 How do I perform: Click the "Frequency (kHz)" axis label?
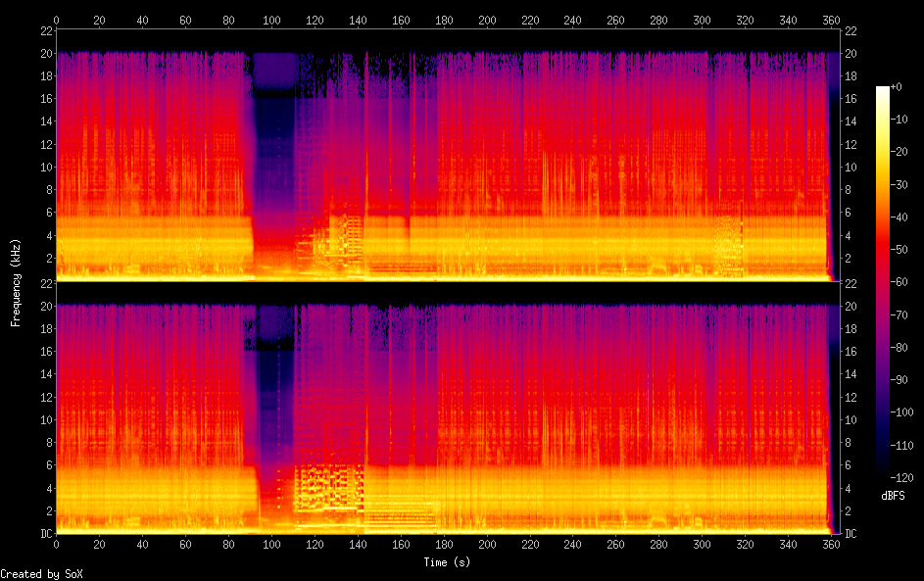17,281
